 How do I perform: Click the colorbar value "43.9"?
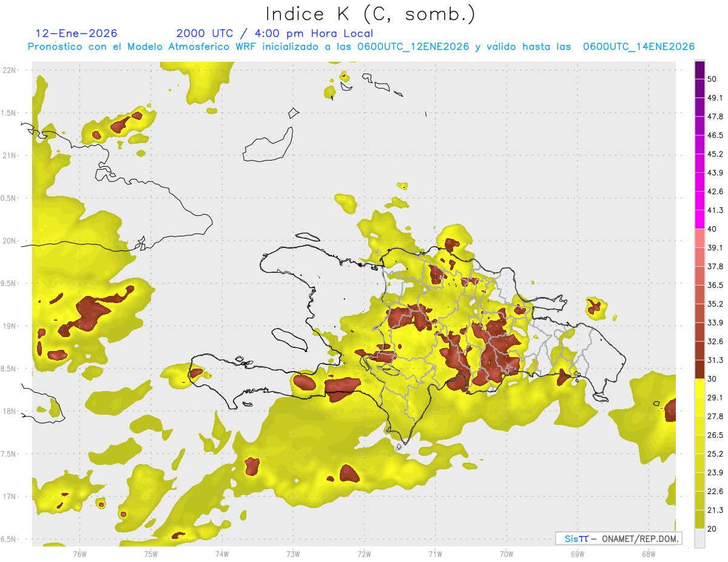(715, 173)
